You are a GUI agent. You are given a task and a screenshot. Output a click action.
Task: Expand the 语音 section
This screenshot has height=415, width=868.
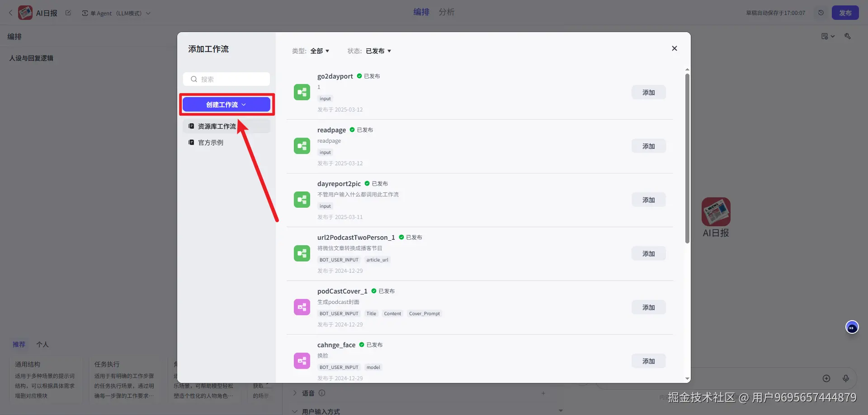pyautogui.click(x=295, y=393)
